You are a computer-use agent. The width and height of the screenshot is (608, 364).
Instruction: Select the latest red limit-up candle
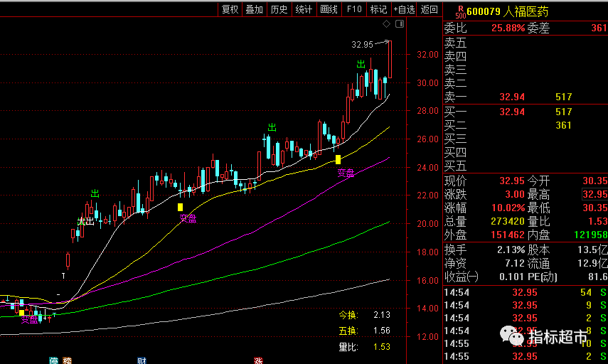coord(390,59)
